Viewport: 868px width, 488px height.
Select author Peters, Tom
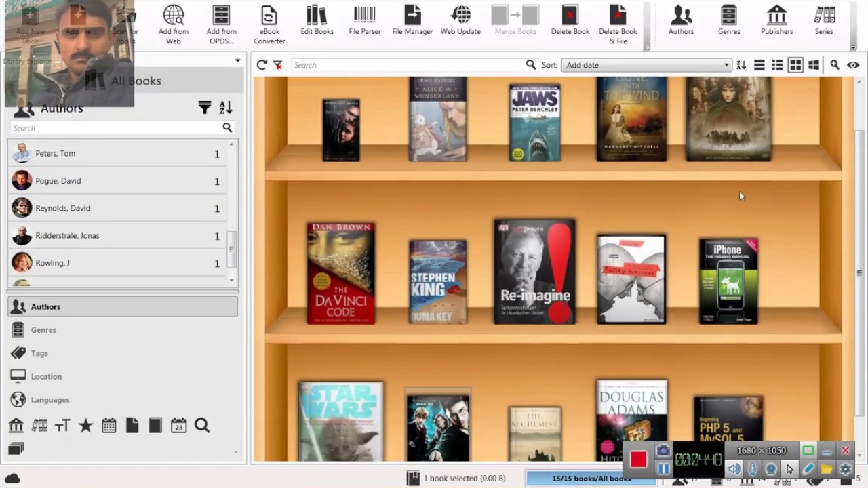point(117,153)
